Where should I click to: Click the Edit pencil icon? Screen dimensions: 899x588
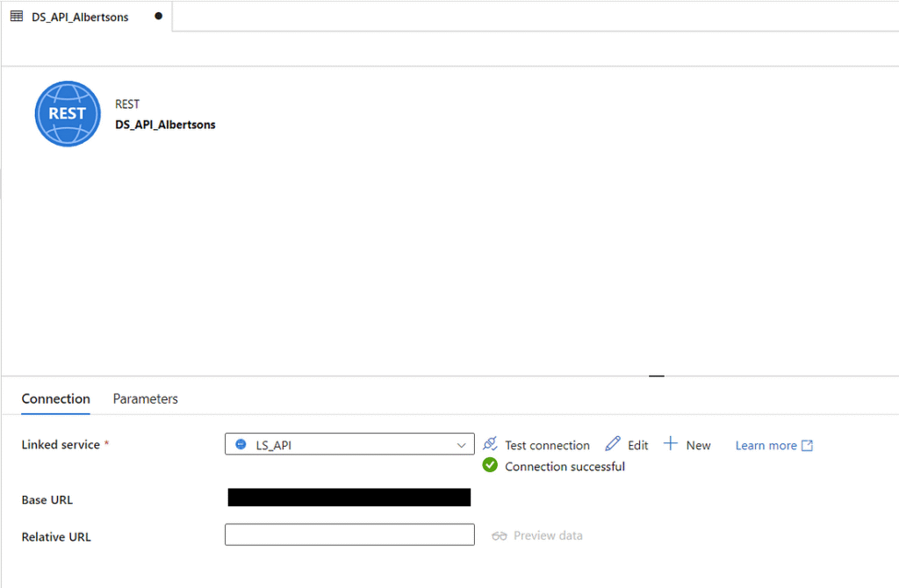point(612,443)
